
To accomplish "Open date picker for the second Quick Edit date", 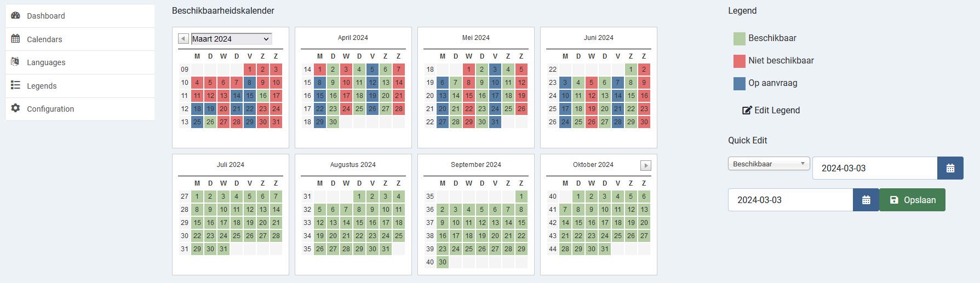I will coord(866,200).
